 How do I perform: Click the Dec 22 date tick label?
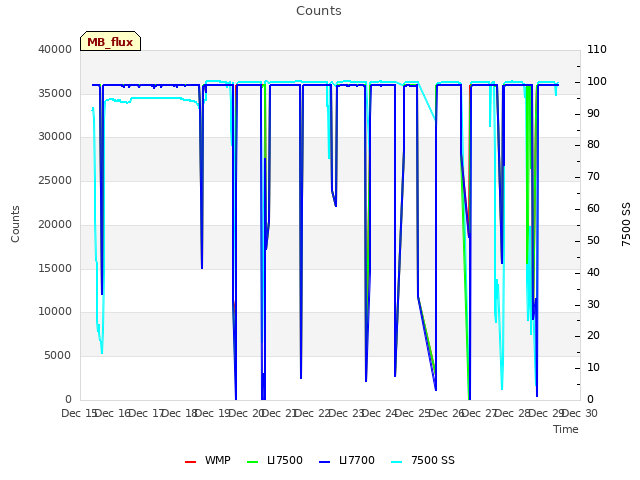(x=313, y=413)
